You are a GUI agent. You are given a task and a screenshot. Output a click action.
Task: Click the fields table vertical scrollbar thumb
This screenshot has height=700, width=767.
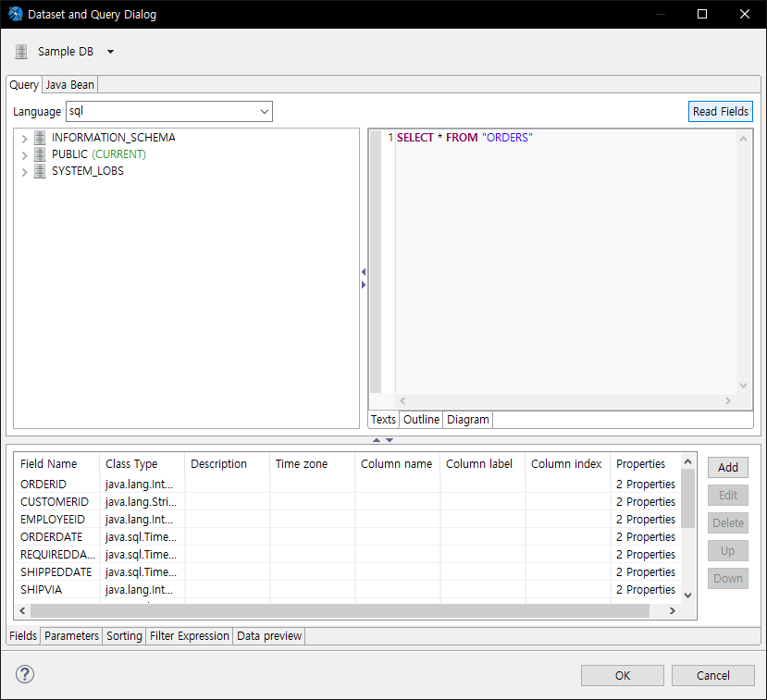pyautogui.click(x=687, y=498)
